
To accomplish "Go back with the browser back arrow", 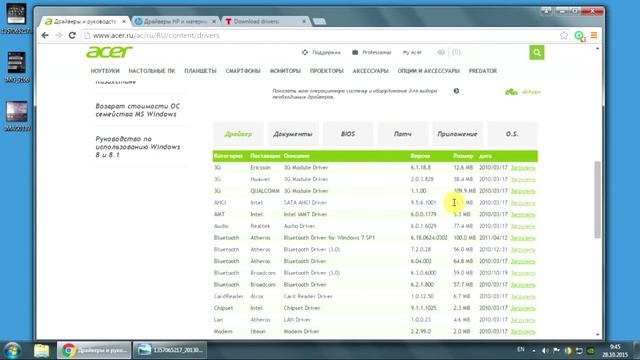I will click(x=45, y=36).
